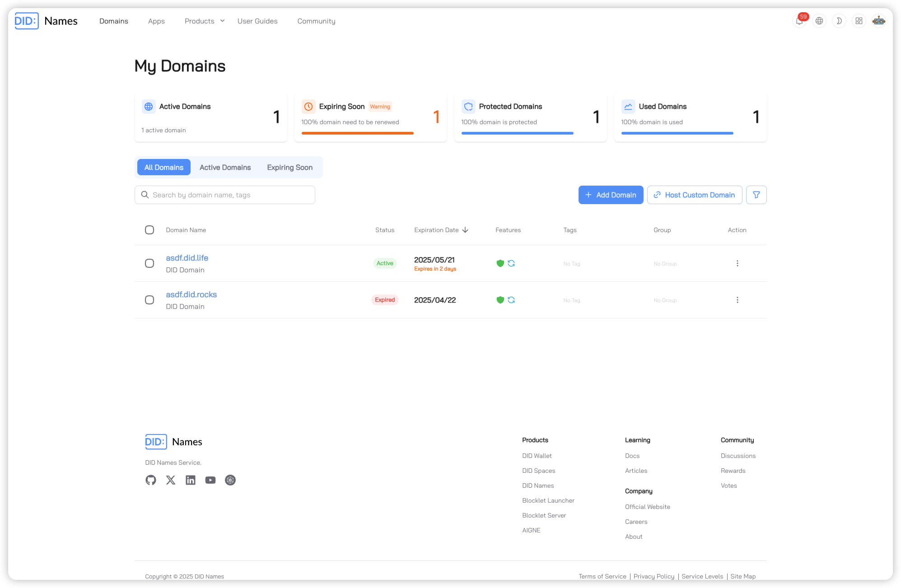This screenshot has height=588, width=901.
Task: Click the Add Domain button
Action: [611, 195]
